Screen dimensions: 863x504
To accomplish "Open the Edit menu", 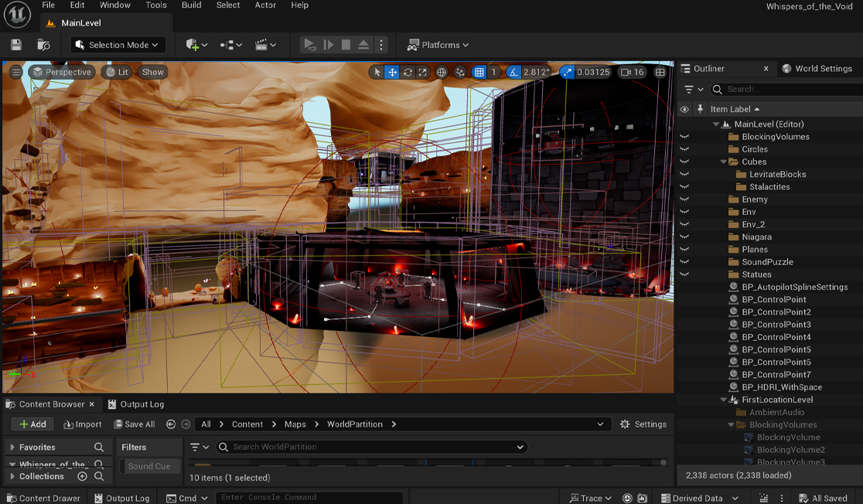I will click(77, 5).
